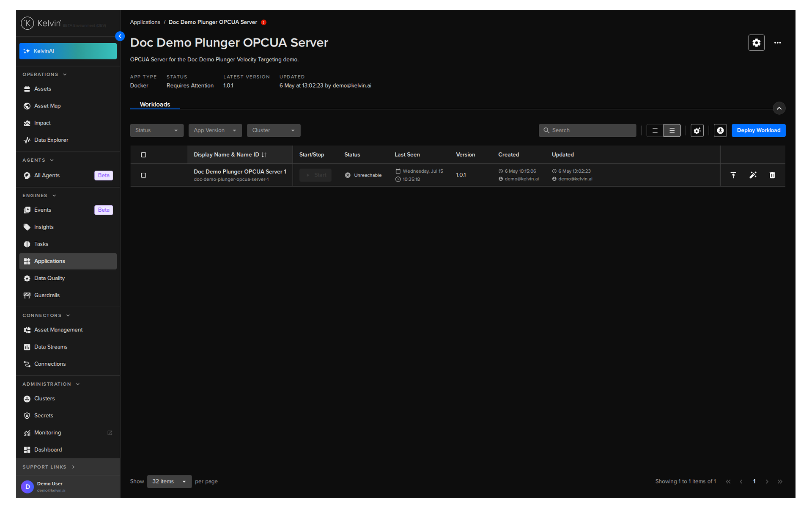Select the Workloads tab
The width and height of the screenshot is (812, 508).
(155, 105)
